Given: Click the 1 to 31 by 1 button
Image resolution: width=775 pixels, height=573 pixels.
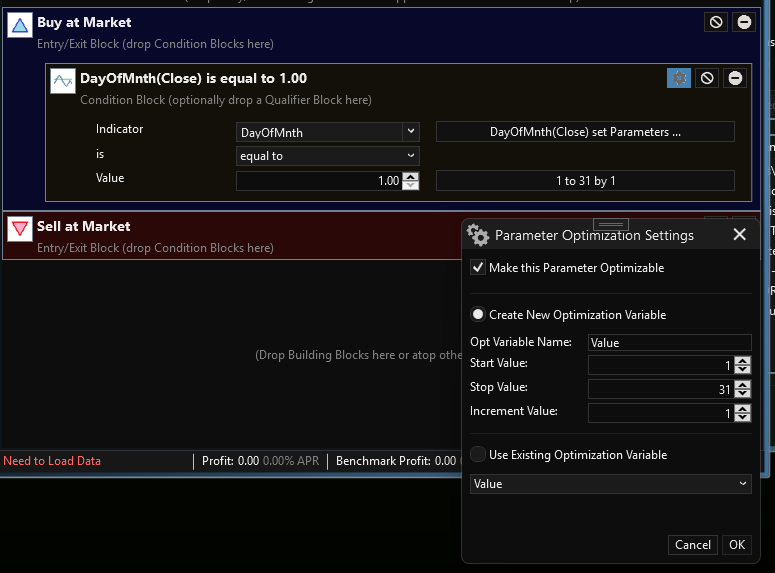Looking at the screenshot, I should coord(585,181).
